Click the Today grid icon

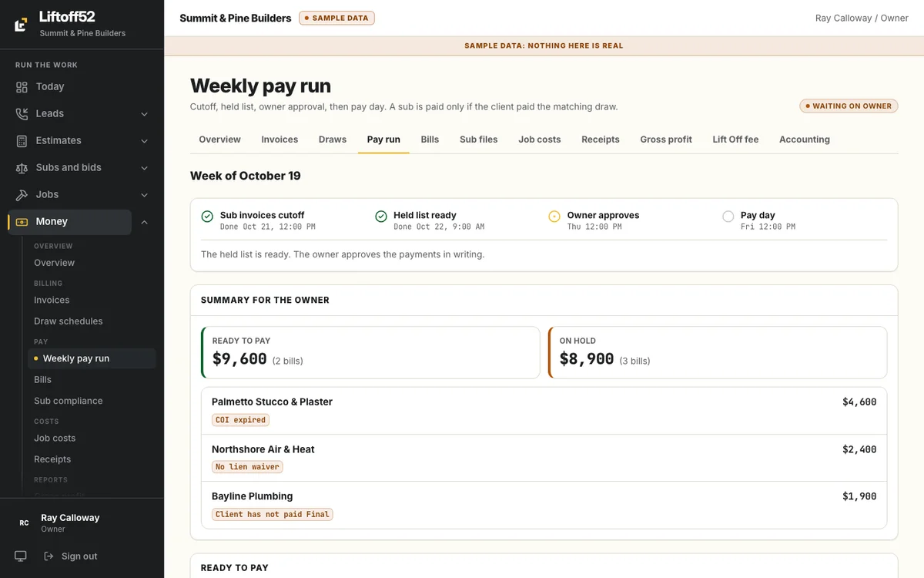coord(22,87)
